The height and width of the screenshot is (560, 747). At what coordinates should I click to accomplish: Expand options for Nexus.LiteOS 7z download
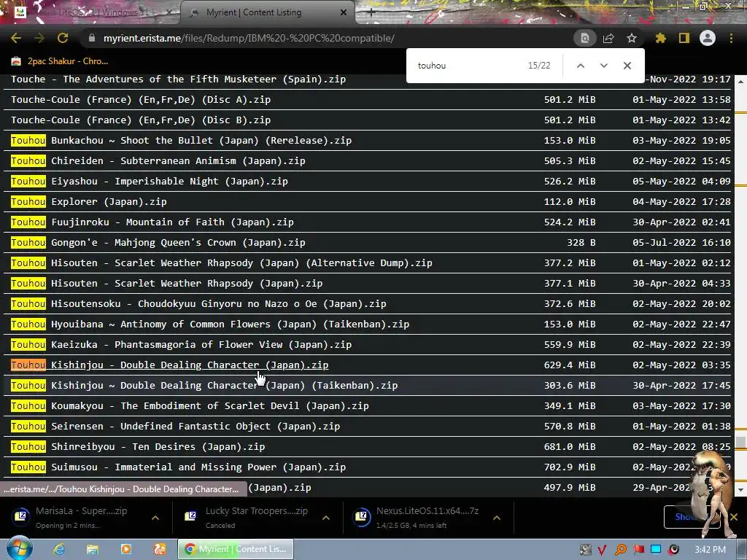pos(496,518)
